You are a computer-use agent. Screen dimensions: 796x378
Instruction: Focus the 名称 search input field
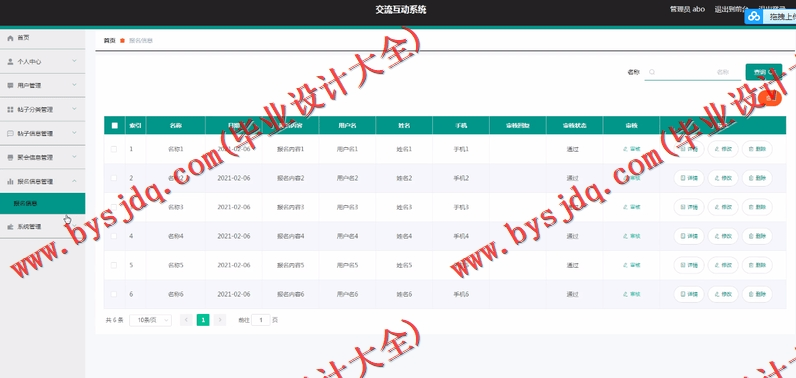point(692,72)
